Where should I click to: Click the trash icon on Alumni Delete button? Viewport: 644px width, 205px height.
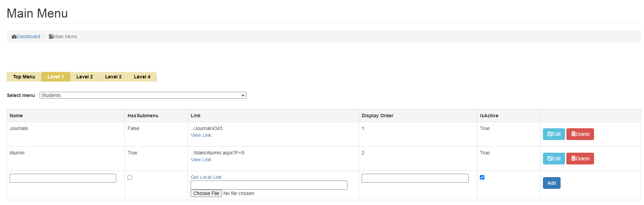pos(573,158)
